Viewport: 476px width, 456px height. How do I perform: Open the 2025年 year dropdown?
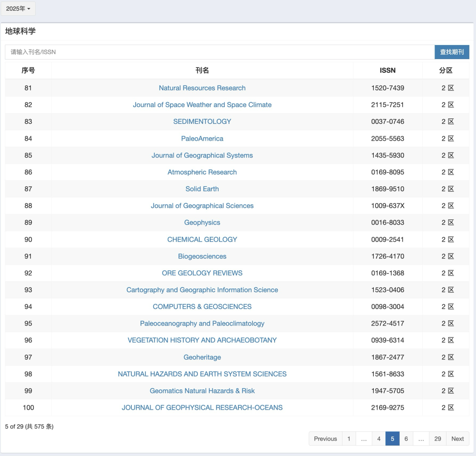click(x=18, y=8)
